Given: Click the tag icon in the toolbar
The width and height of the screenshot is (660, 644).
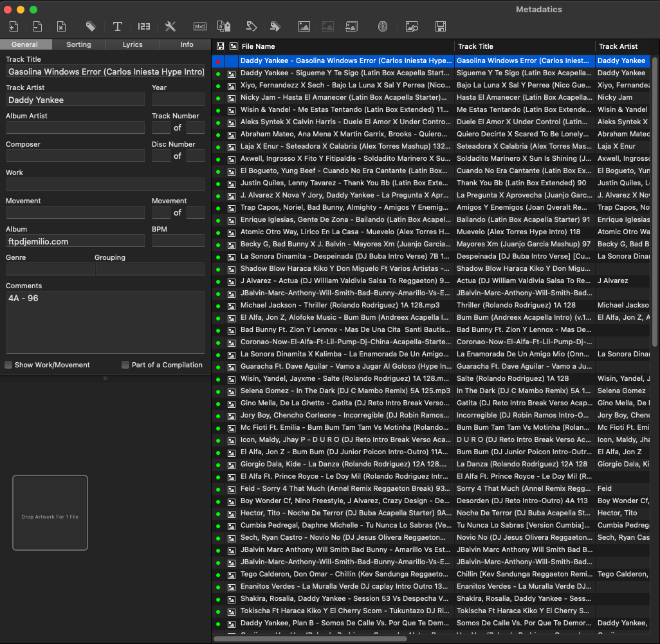Looking at the screenshot, I should click(91, 26).
